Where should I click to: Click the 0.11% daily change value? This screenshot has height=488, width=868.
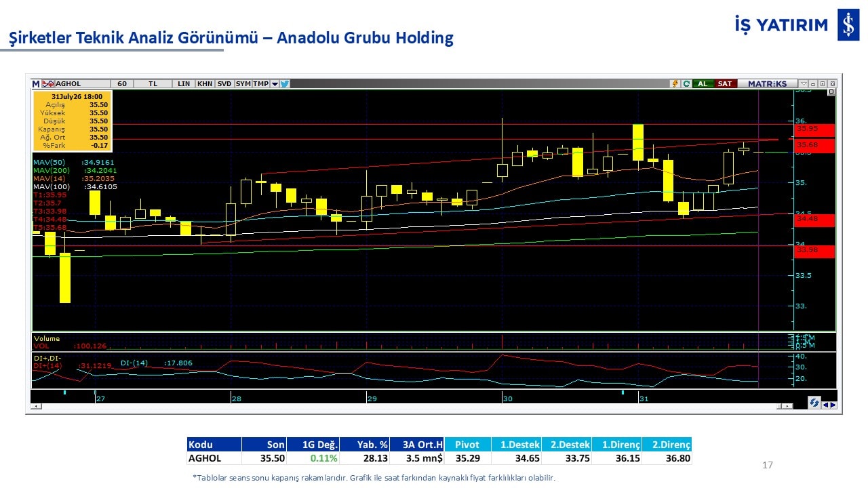(x=324, y=458)
